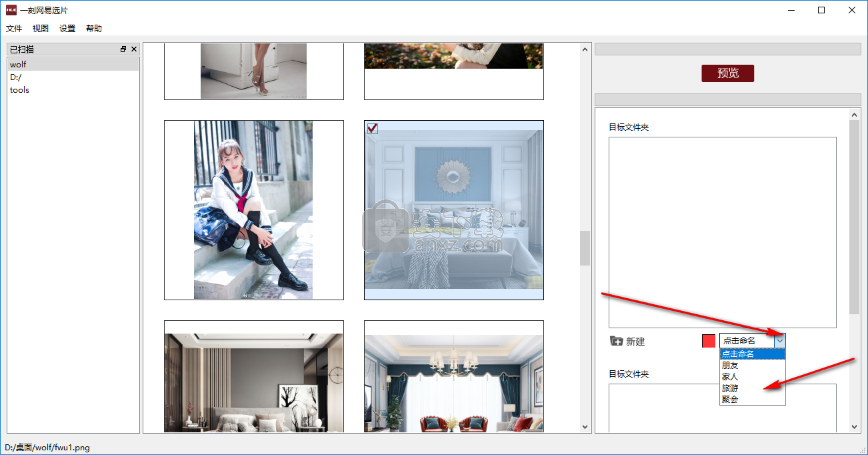Open the 视图 menu
Viewport: 868px width, 455px height.
(x=41, y=29)
